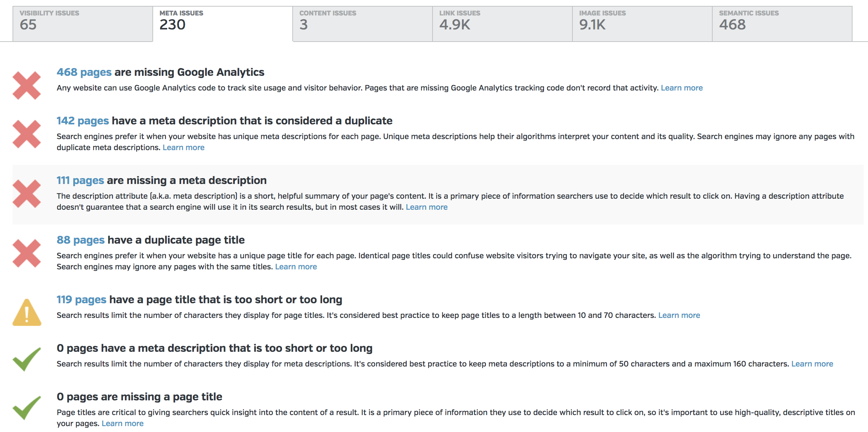Viewport: 868px width, 432px height.
Task: Click the yellow warning icon for page title length
Action: click(x=27, y=313)
